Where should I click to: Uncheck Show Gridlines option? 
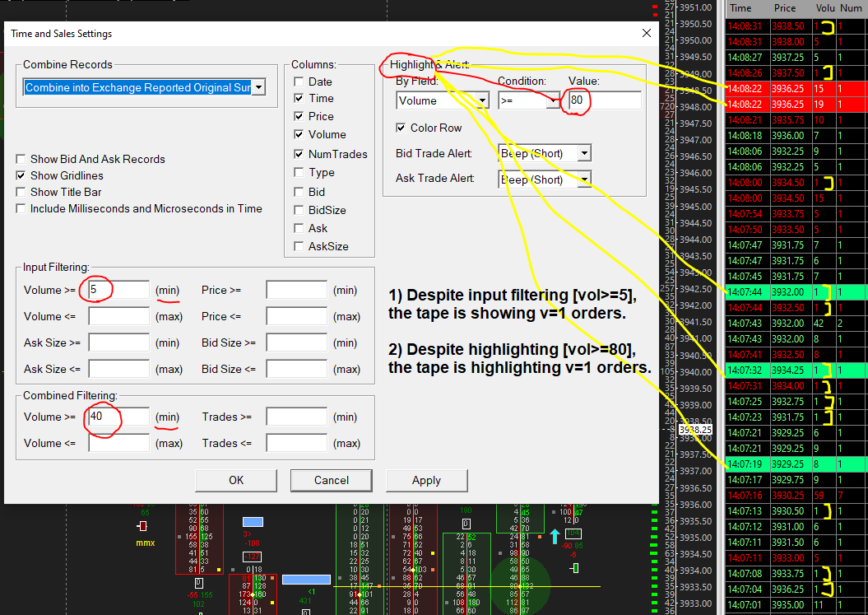pos(21,175)
